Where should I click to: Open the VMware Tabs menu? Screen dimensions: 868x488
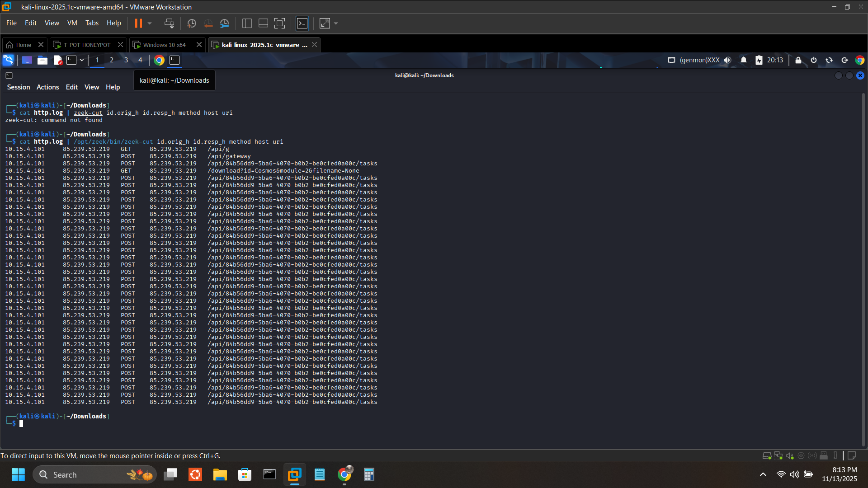(92, 23)
